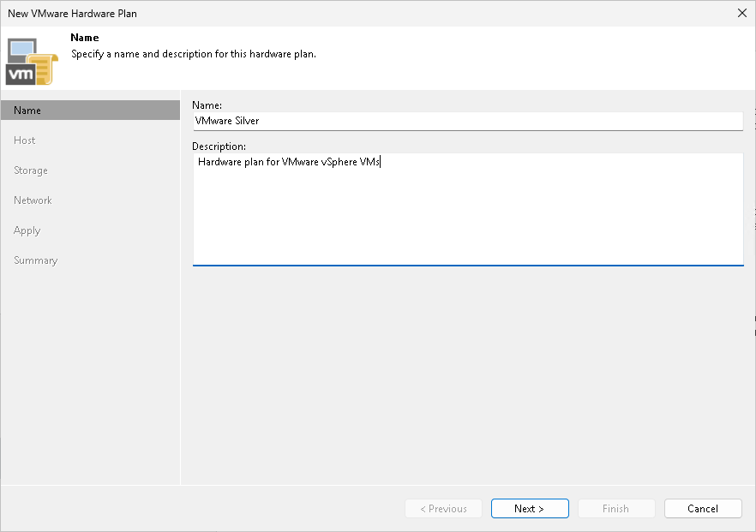Go to the Host step
This screenshot has height=532, width=756.
pyautogui.click(x=24, y=140)
